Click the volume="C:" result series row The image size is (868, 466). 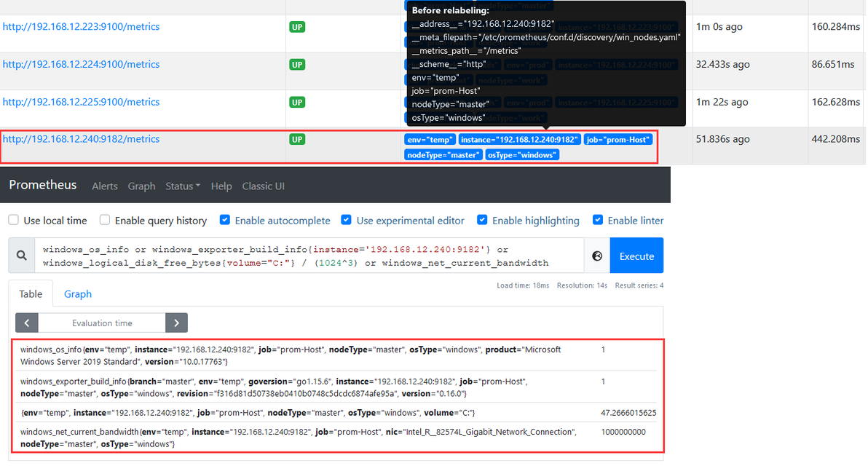(248, 413)
